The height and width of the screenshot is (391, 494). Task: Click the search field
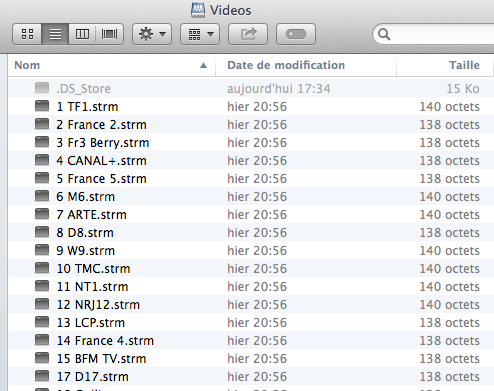point(433,34)
